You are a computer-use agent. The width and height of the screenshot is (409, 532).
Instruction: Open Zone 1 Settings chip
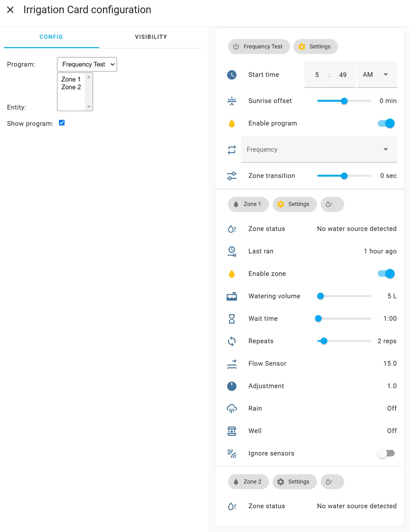click(294, 204)
